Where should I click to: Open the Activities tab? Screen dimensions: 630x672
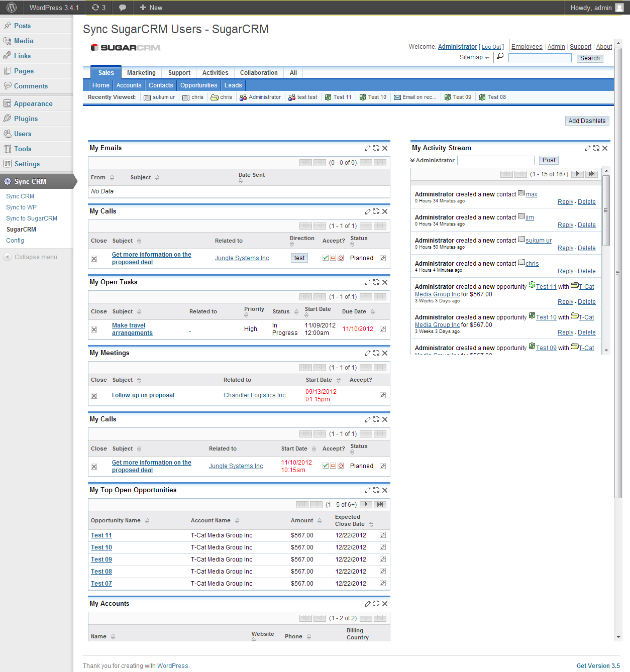(215, 73)
